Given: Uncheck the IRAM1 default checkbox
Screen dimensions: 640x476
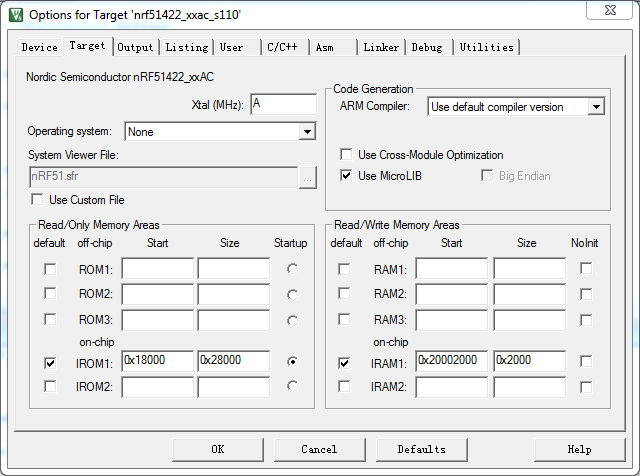Looking at the screenshot, I should [344, 363].
